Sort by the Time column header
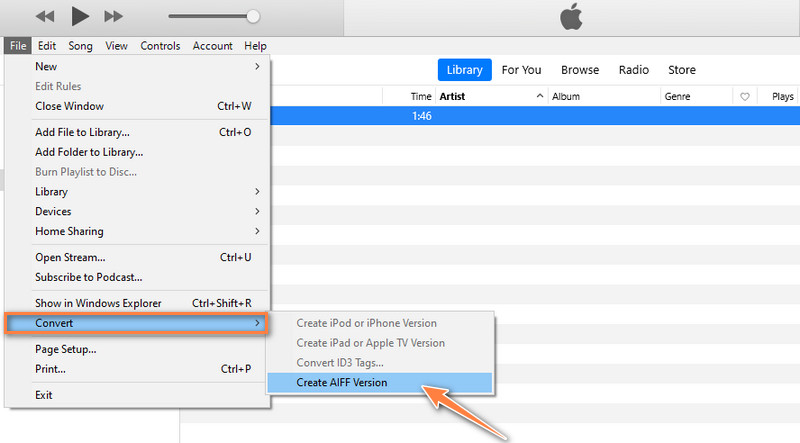Image resolution: width=800 pixels, height=443 pixels. pos(409,96)
